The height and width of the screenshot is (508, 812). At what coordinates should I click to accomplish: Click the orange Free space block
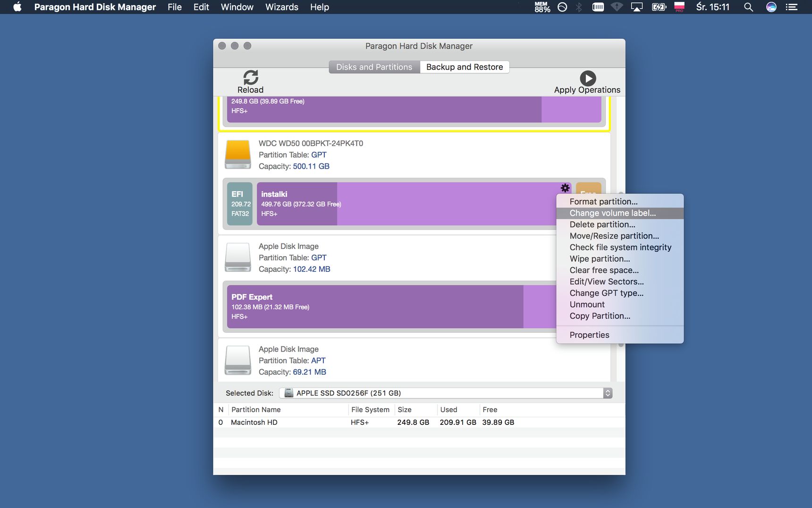(x=588, y=188)
